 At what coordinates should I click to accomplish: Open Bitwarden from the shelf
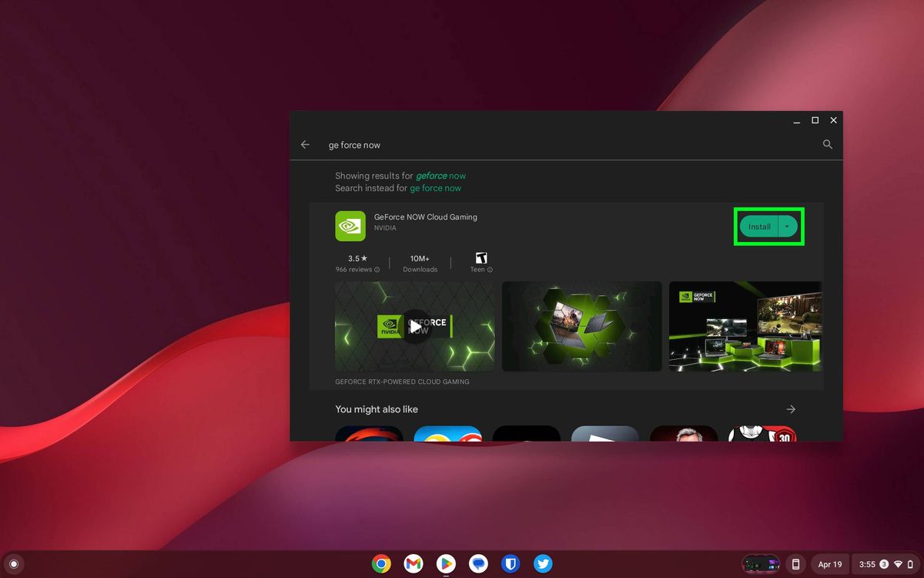tap(511, 563)
